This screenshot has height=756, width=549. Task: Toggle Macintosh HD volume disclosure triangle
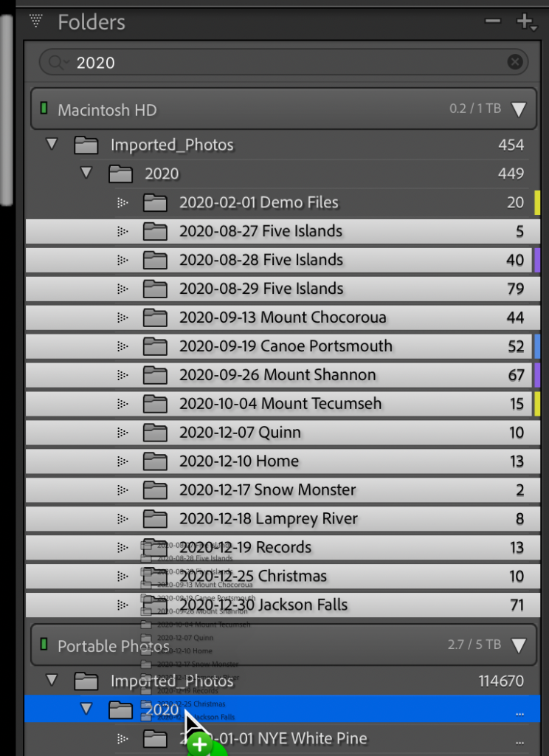point(519,110)
